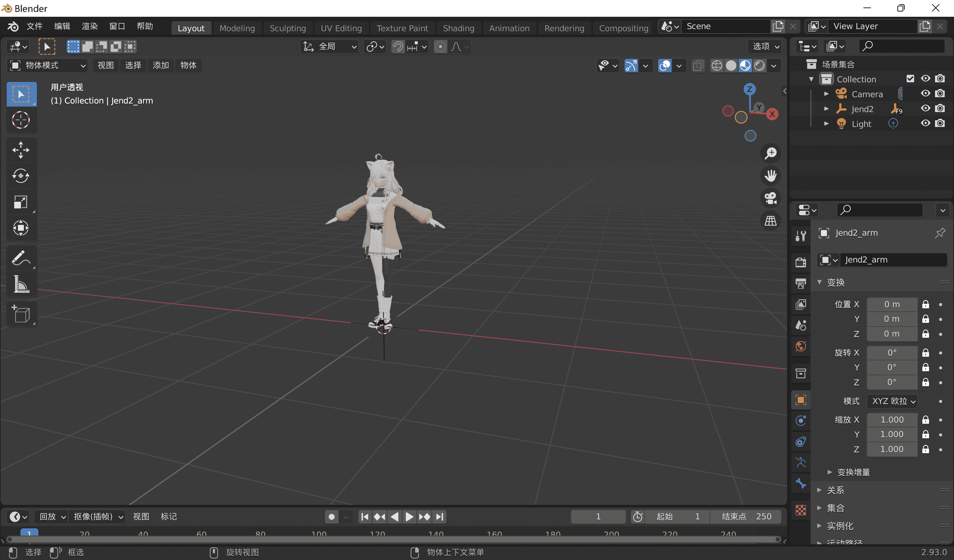This screenshot has height=560, width=954.
Task: Open the 文件 menu
Action: click(x=34, y=26)
